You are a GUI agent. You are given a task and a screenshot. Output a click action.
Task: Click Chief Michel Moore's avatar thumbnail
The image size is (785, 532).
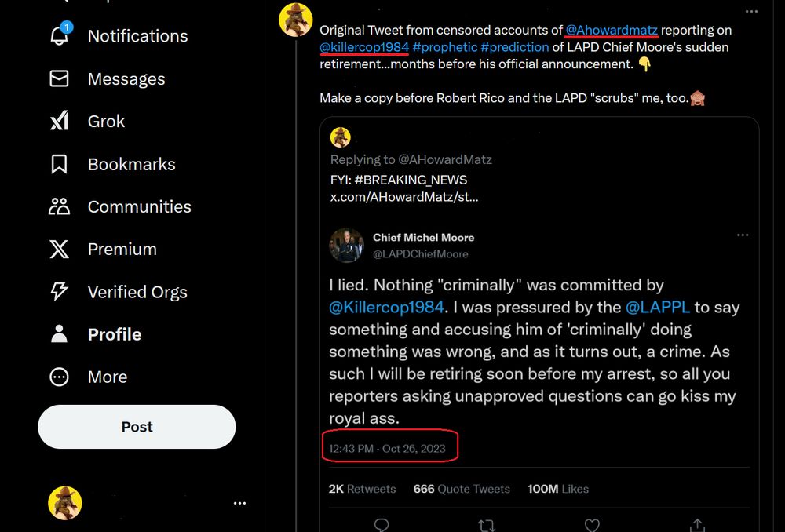[346, 245]
